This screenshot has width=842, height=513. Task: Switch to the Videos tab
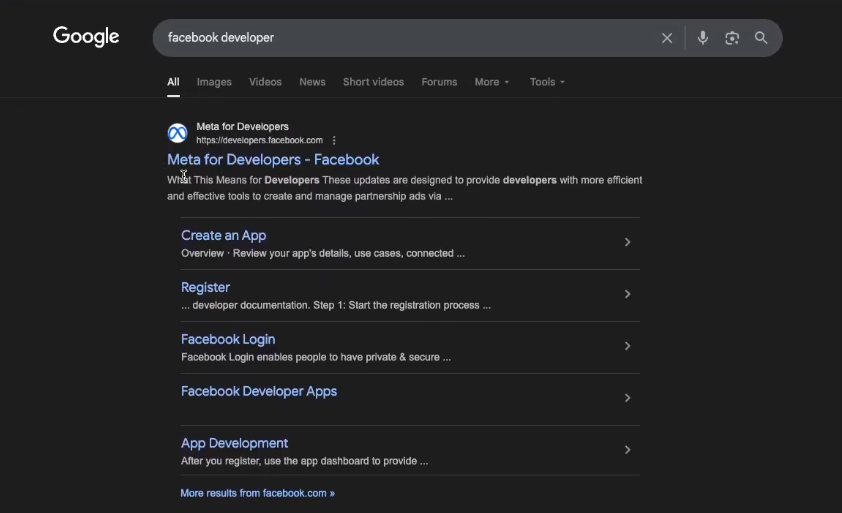265,82
